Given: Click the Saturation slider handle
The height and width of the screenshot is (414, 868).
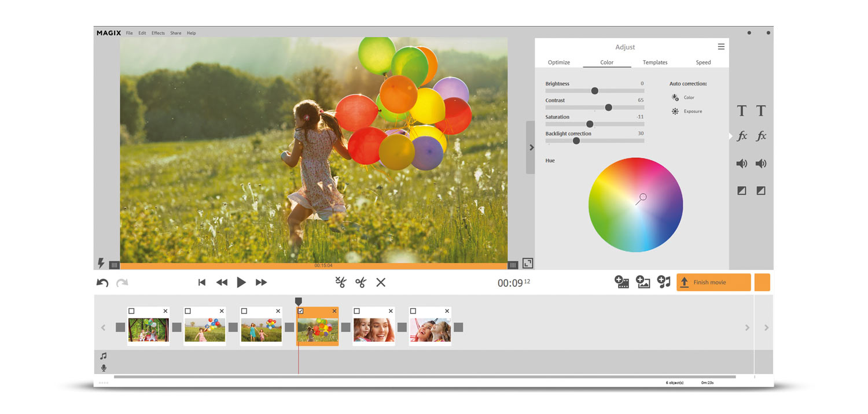Looking at the screenshot, I should point(590,124).
